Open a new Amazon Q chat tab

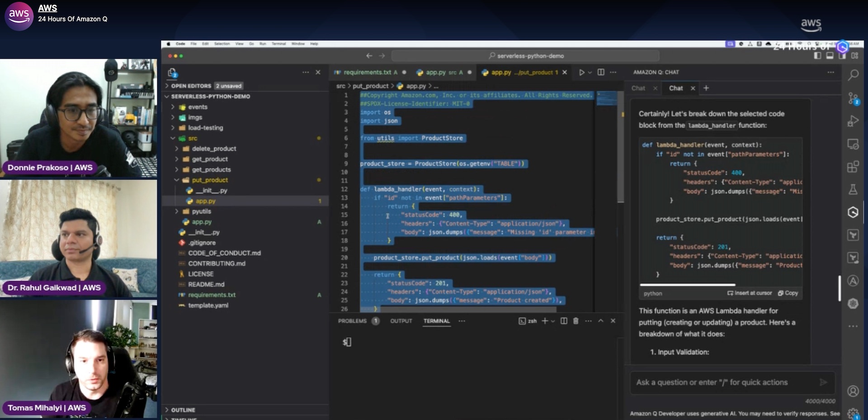pos(706,88)
